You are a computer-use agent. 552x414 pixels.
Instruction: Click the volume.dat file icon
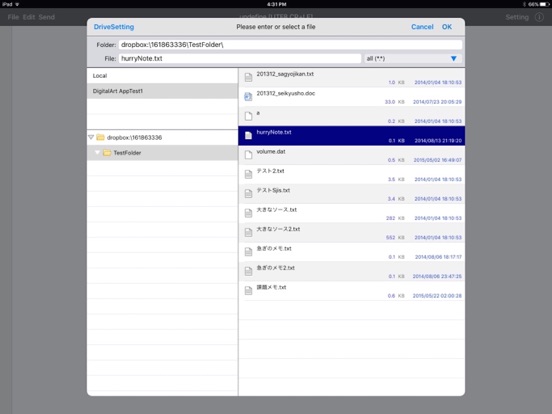(x=248, y=155)
